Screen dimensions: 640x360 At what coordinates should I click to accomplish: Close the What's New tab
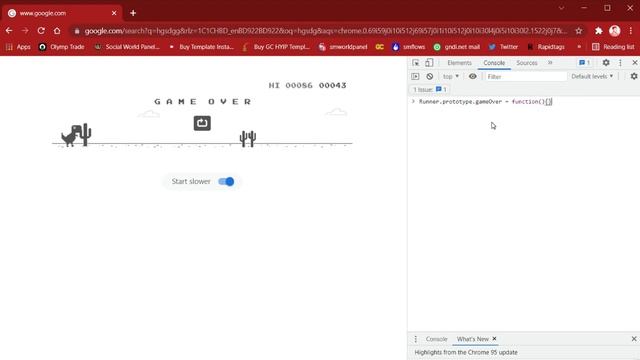[494, 339]
